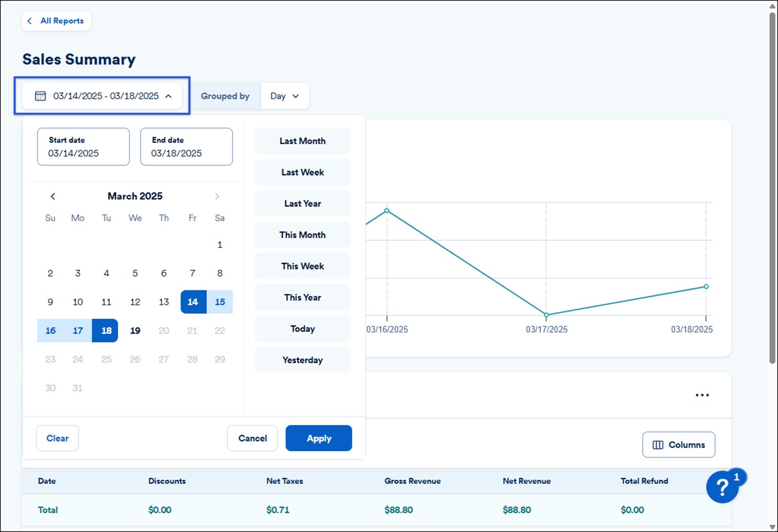Image resolution: width=778 pixels, height=532 pixels.
Task: Apply the selected date range
Action: point(319,438)
